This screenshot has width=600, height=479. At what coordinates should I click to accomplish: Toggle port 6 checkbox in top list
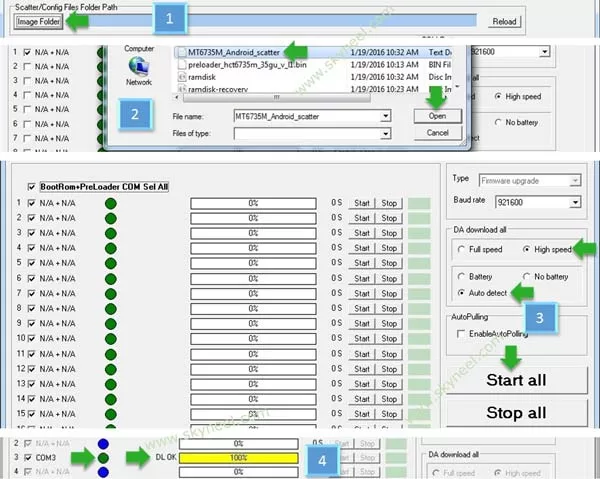tap(27, 124)
